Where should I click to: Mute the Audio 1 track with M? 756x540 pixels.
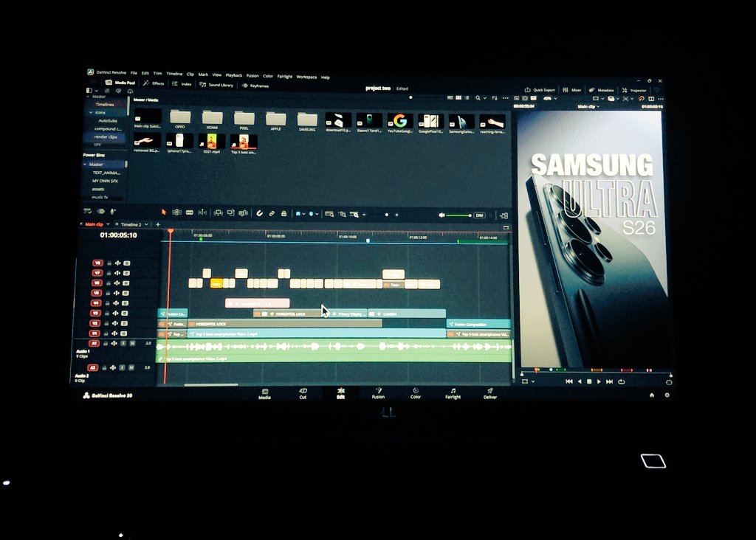[x=133, y=343]
